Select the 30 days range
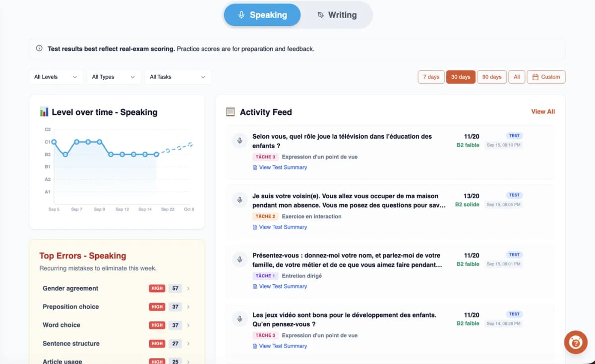Viewport: 595px width, 364px height. pyautogui.click(x=461, y=77)
